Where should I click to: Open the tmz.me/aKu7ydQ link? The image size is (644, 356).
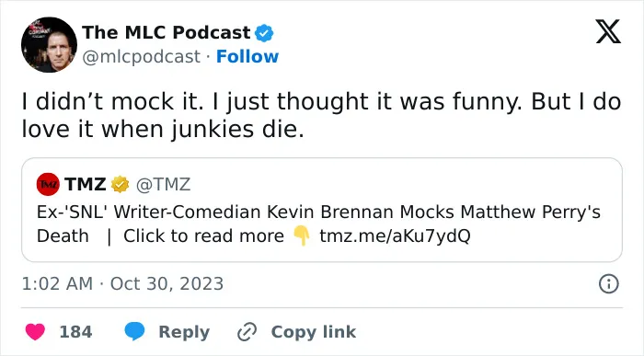coord(395,236)
